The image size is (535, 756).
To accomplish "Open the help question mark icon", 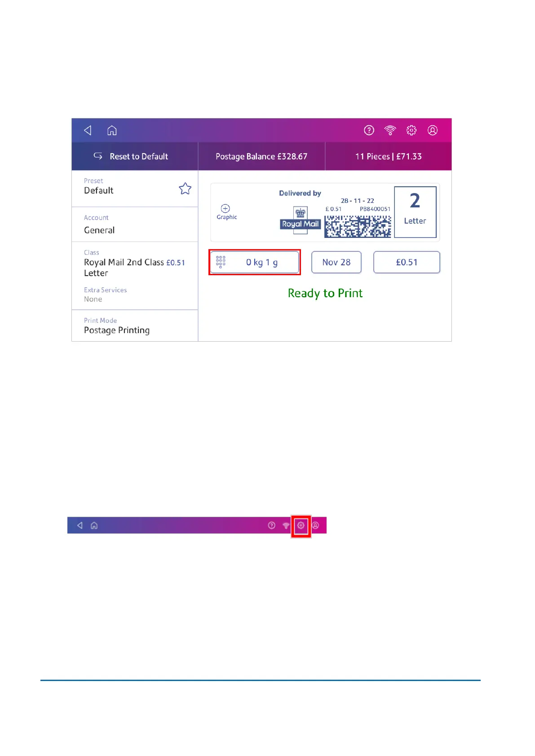I will (x=369, y=130).
